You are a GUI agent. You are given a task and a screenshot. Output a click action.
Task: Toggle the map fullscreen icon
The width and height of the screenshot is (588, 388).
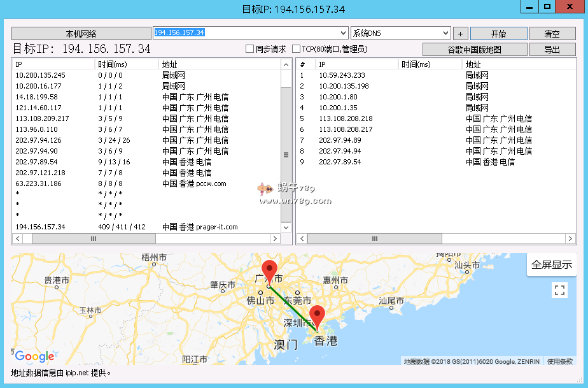tap(559, 291)
